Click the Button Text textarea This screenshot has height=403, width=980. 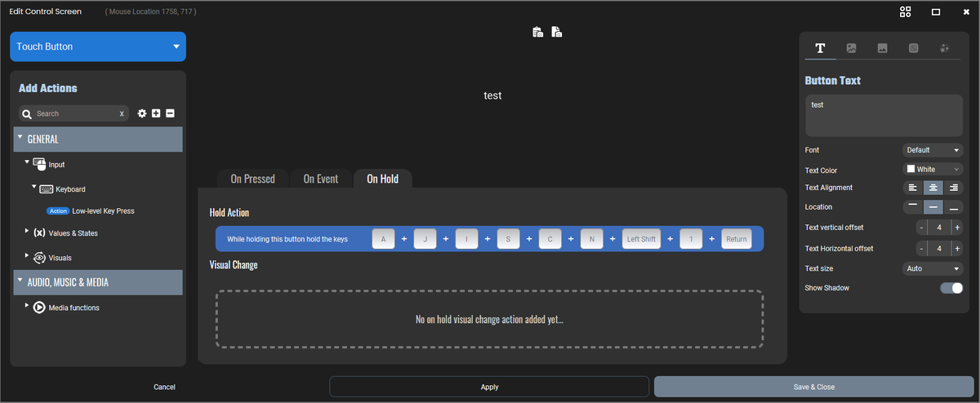(x=884, y=115)
